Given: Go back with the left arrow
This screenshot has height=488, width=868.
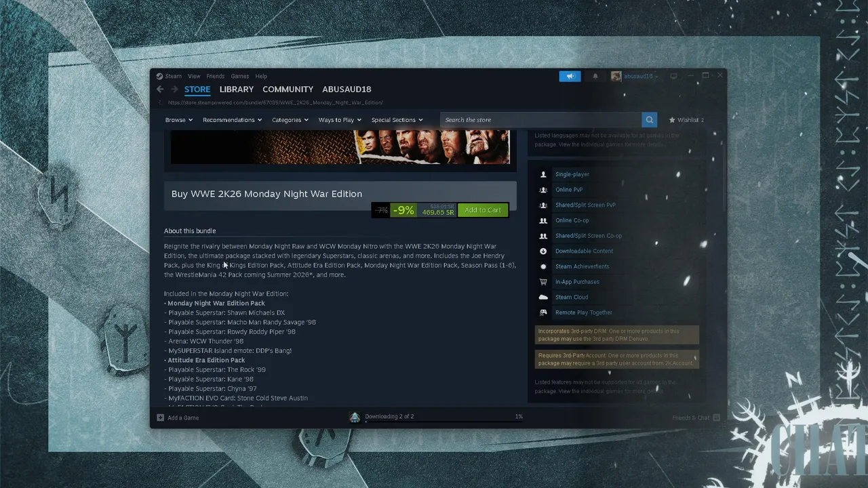Looking at the screenshot, I should [x=160, y=89].
